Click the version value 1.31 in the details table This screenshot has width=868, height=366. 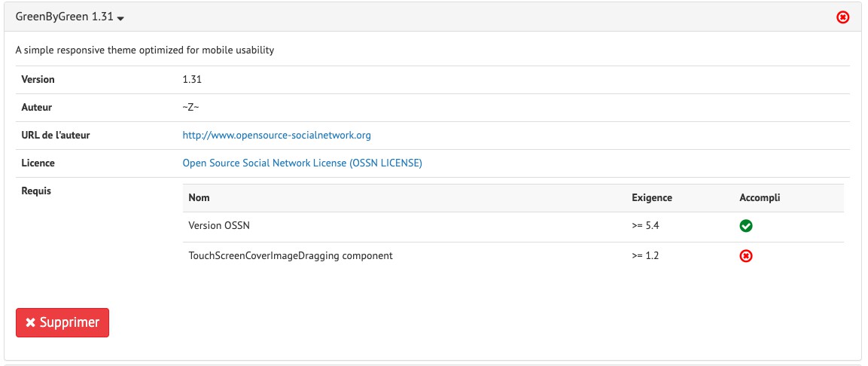(x=192, y=79)
